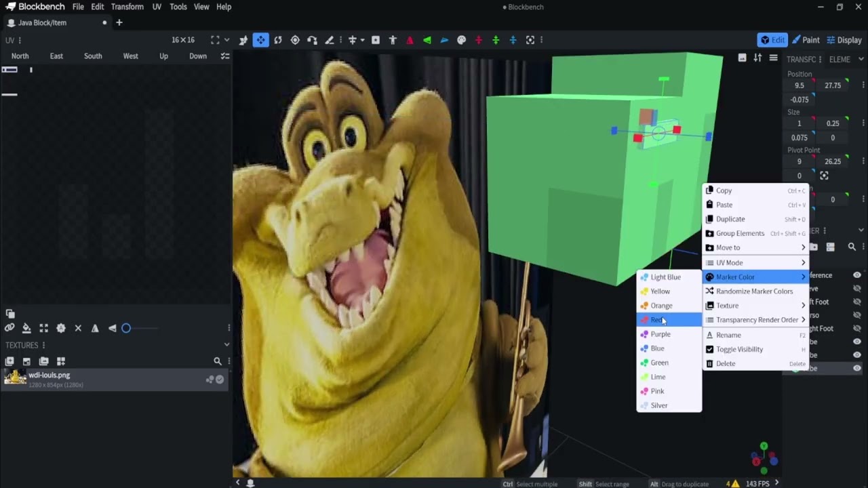Choose Randomize Marker Colors
The width and height of the screenshot is (868, 488).
click(755, 291)
